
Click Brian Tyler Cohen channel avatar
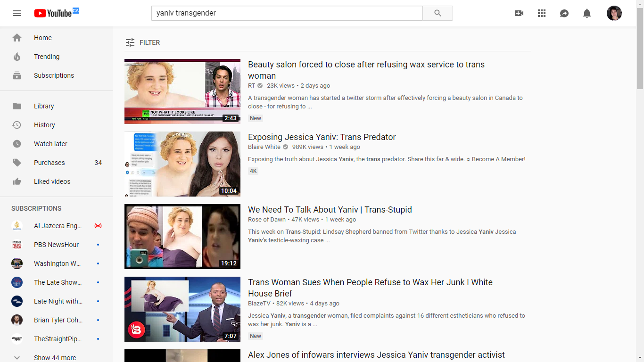17,320
